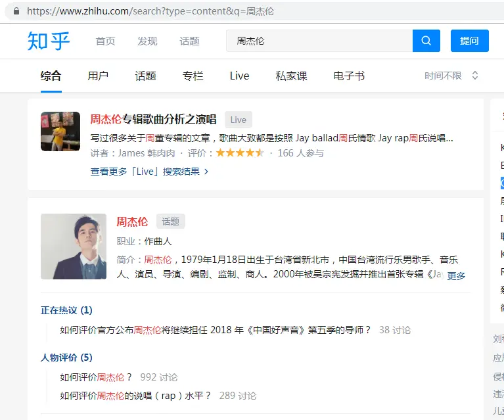Open the 周杰伦 topic portrait photo
The height and width of the screenshot is (420, 504).
(x=74, y=246)
